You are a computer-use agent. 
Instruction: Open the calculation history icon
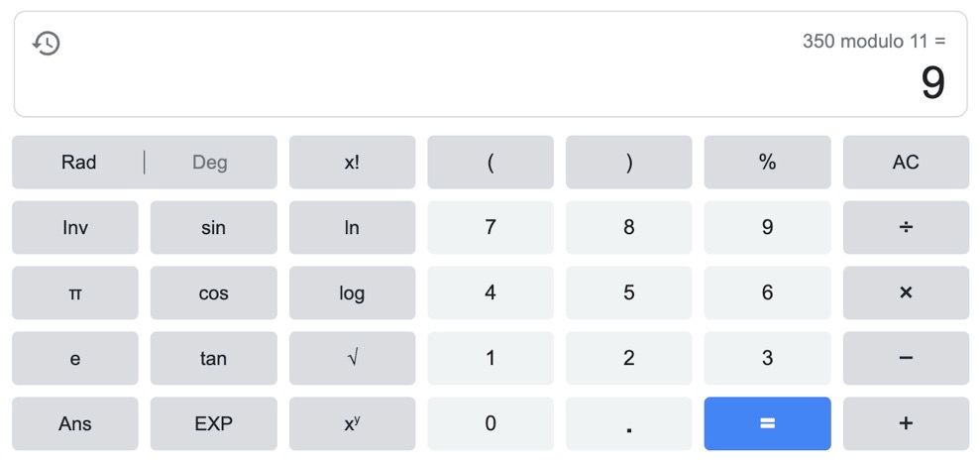(47, 44)
